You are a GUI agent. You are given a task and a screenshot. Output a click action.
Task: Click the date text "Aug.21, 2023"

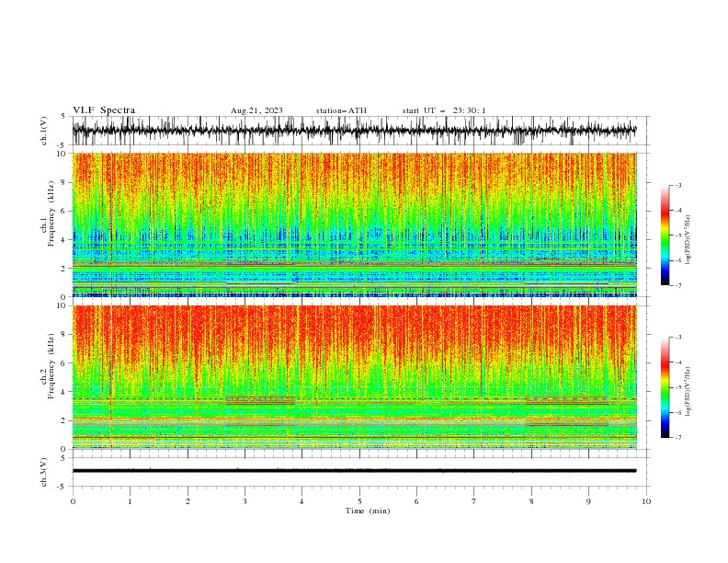pos(256,110)
